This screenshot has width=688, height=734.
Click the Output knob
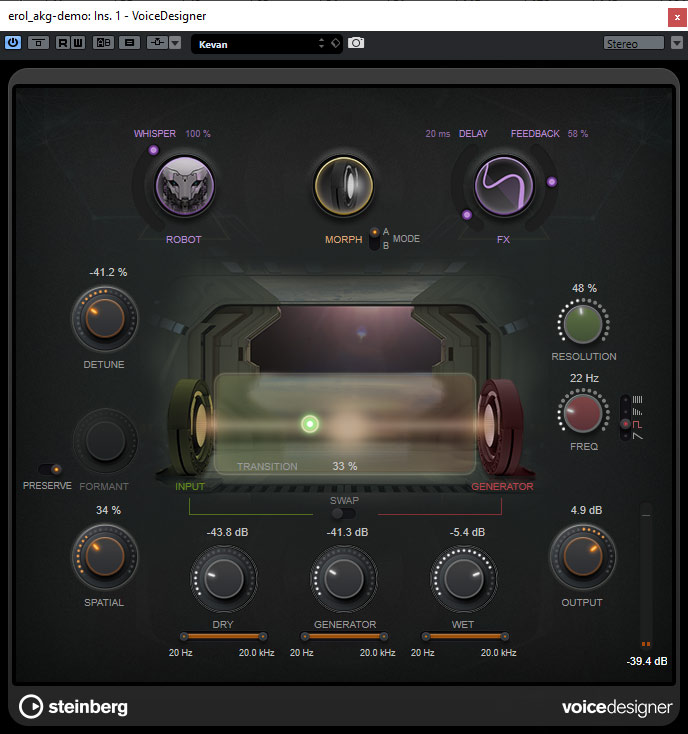point(582,558)
